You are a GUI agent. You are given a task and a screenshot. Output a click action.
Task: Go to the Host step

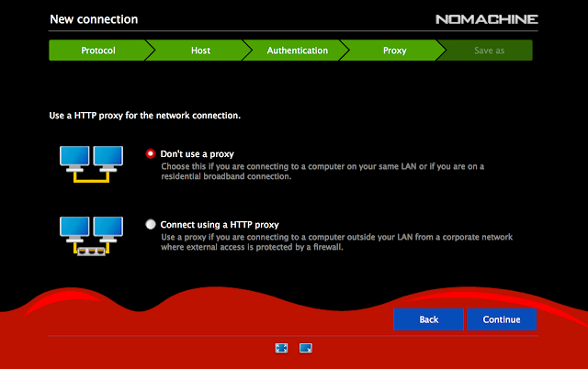click(x=200, y=50)
